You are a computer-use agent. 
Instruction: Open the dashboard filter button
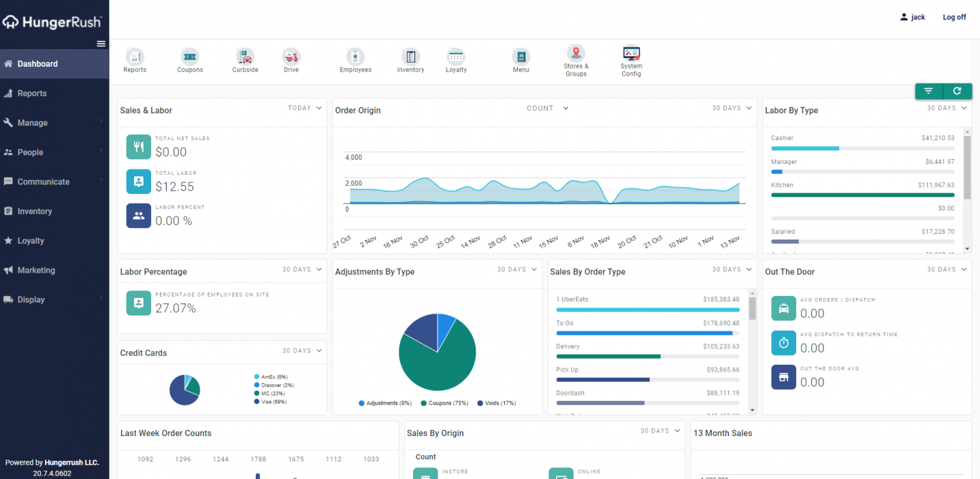coord(928,91)
